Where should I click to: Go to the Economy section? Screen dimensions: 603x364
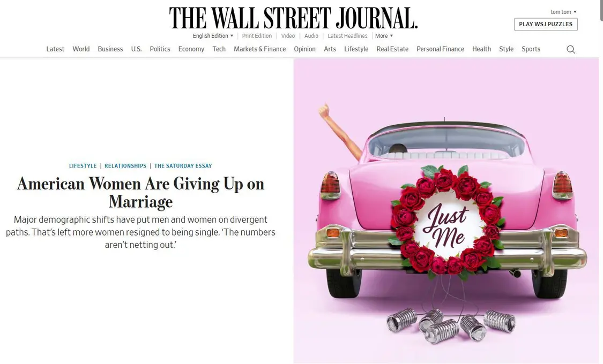[191, 49]
